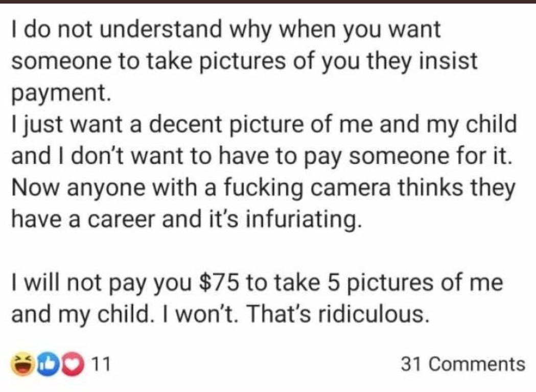The image size is (536, 392).
Task: Click the dark bar above the post
Action: point(268,2)
